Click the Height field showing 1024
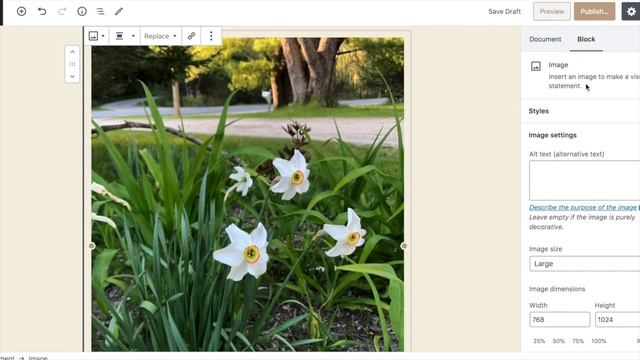640x360 pixels. [618, 320]
